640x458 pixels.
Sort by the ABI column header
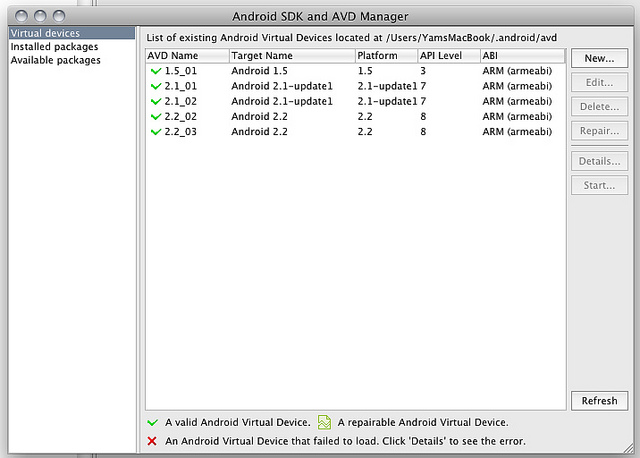(x=522, y=56)
